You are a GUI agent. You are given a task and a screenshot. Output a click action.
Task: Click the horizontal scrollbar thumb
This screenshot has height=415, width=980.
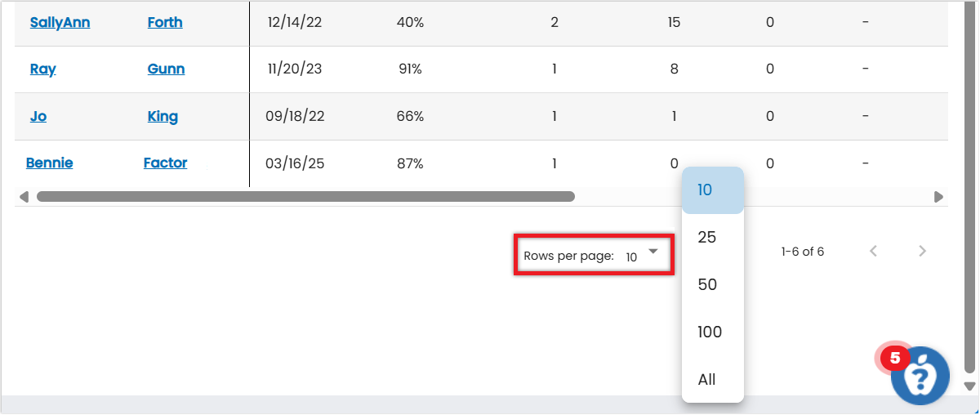tap(305, 197)
